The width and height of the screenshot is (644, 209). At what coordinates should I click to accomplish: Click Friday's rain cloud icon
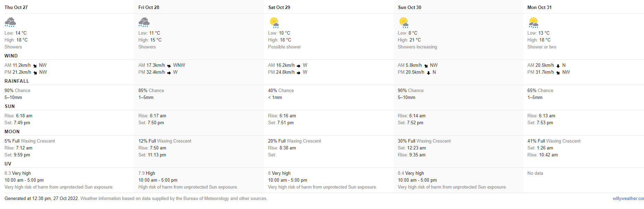click(x=144, y=22)
